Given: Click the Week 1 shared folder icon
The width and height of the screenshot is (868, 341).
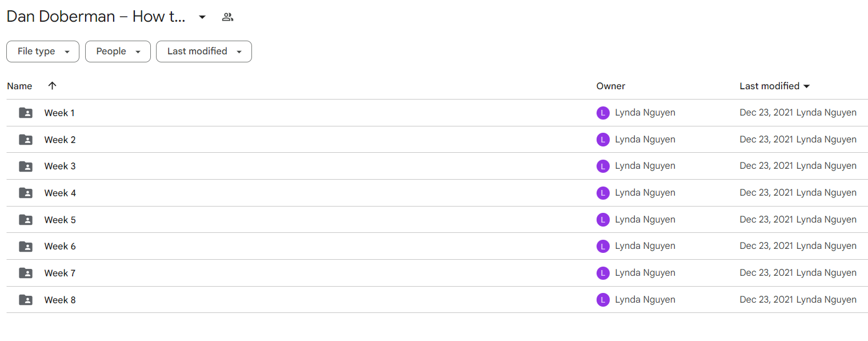Looking at the screenshot, I should 26,113.
